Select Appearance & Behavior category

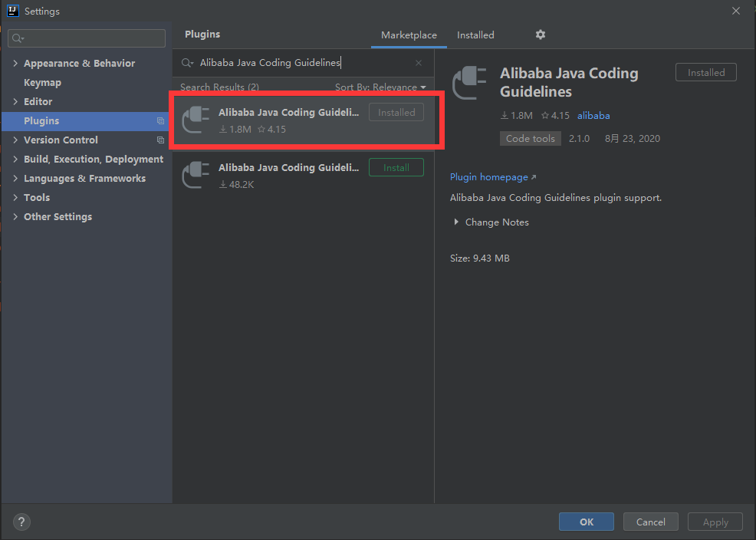[x=80, y=63]
